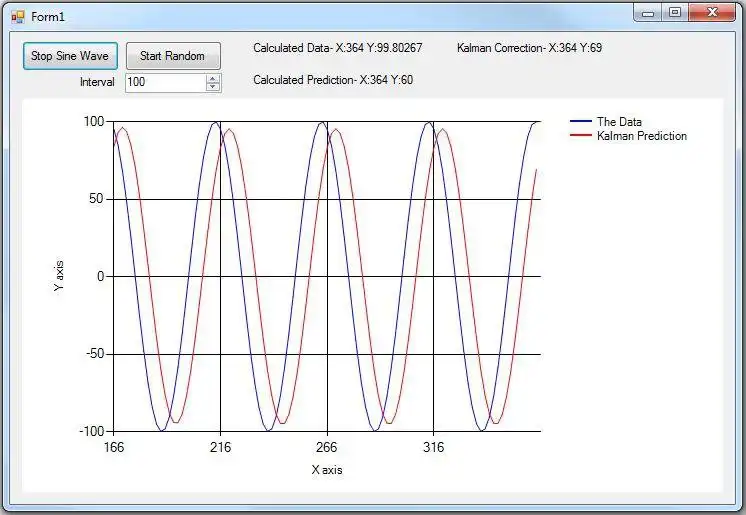Click the y-axis tick label 100

click(94, 121)
